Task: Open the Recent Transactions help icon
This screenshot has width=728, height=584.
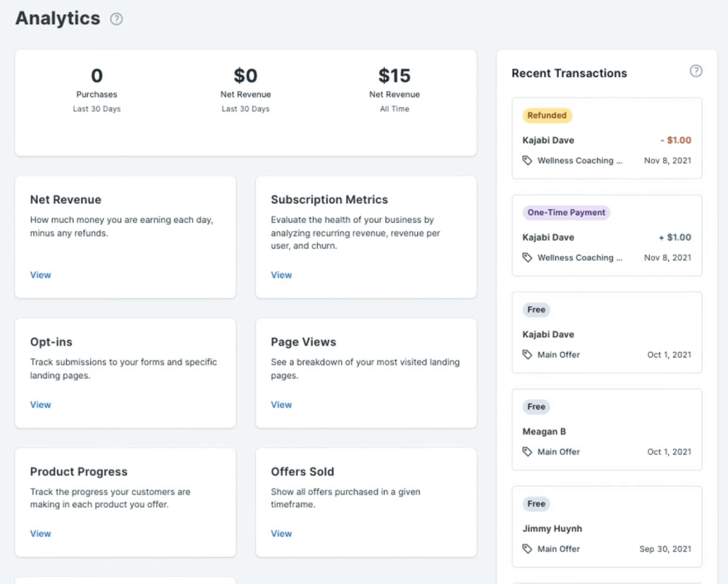Action: coord(696,71)
